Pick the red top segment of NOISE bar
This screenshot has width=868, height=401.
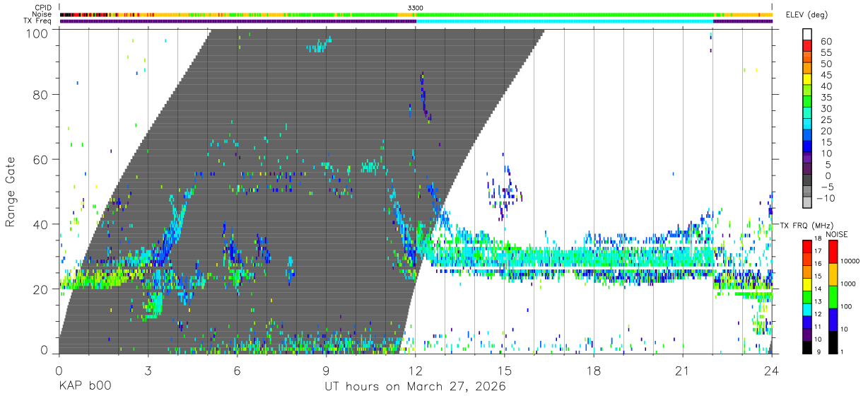pyautogui.click(x=833, y=251)
